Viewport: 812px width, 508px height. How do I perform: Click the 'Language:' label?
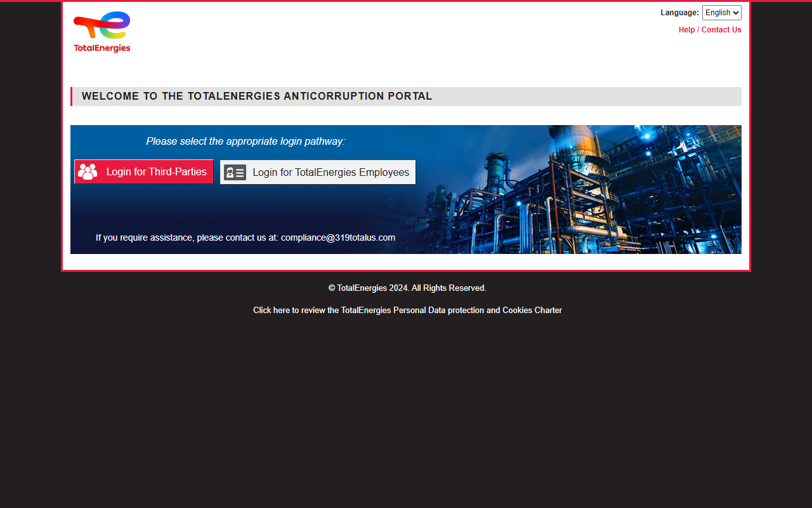click(x=679, y=13)
